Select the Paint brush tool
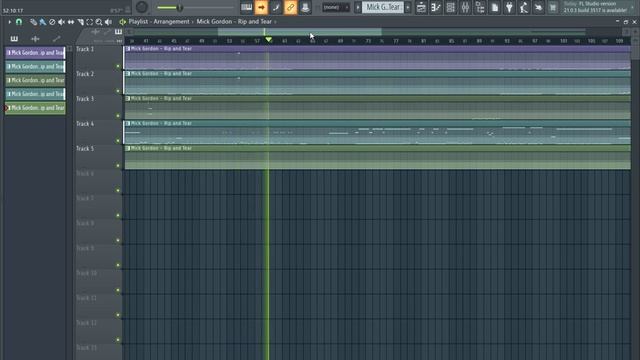640x360 pixels. coord(42,22)
